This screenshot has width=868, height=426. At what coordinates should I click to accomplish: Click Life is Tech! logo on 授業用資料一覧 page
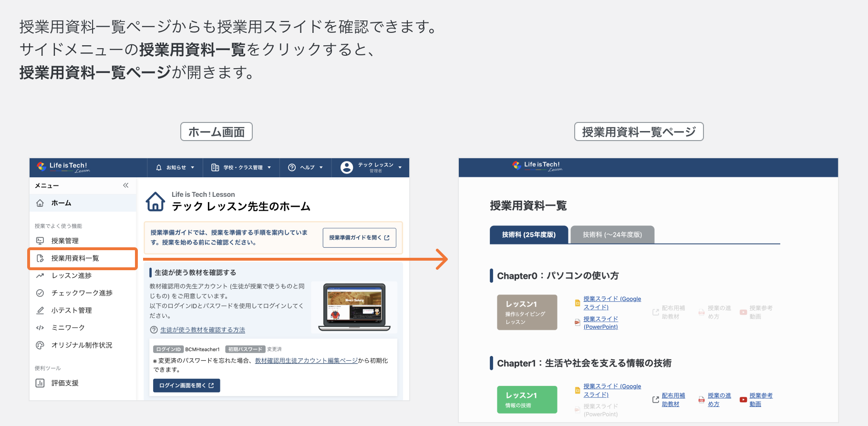point(537,166)
